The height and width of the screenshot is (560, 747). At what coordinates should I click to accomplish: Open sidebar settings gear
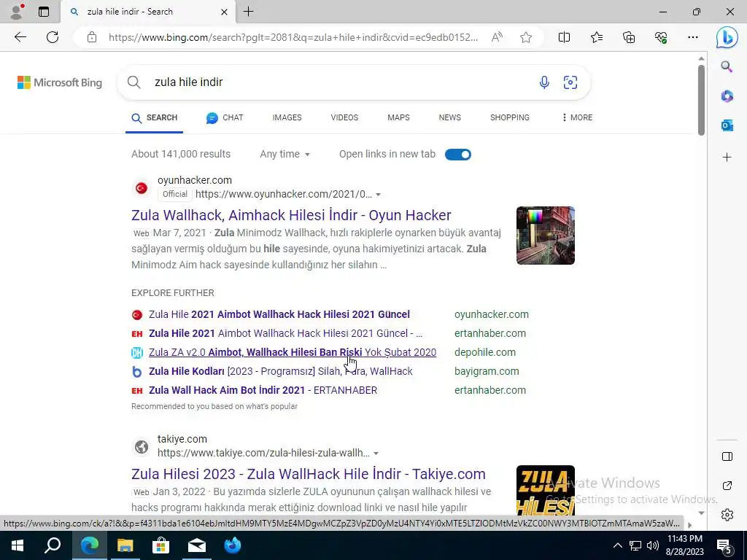(727, 515)
